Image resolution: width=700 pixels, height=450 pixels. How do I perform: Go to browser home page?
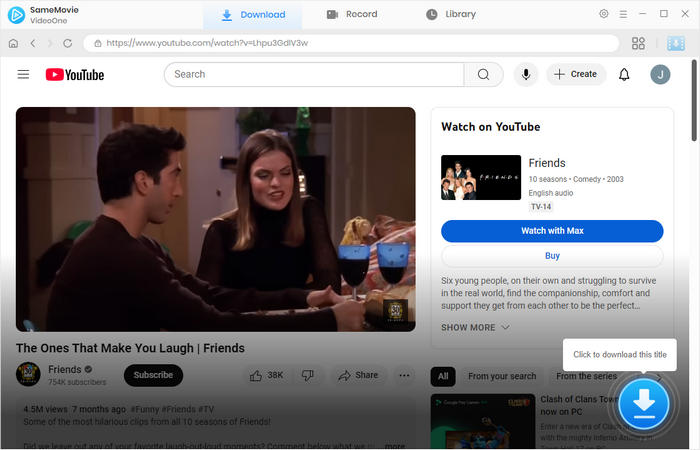13,43
